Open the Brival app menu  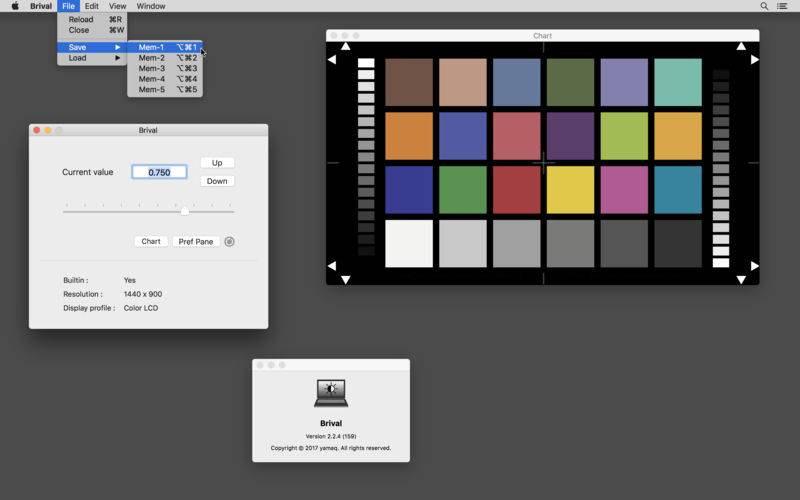point(41,6)
